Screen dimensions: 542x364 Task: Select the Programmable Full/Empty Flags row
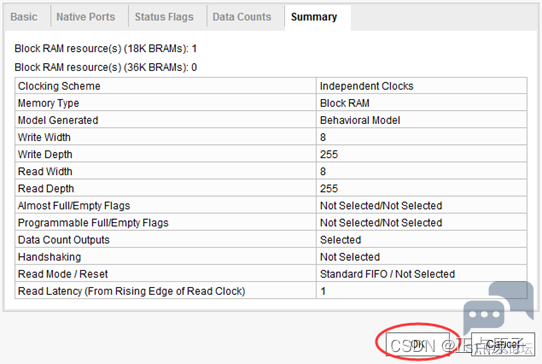pos(271,223)
